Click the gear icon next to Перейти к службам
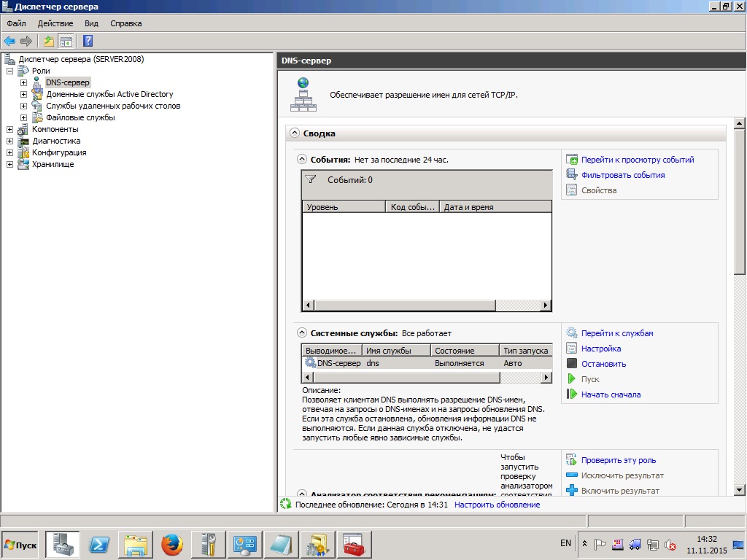Screen dimensions: 747x560 572,332
